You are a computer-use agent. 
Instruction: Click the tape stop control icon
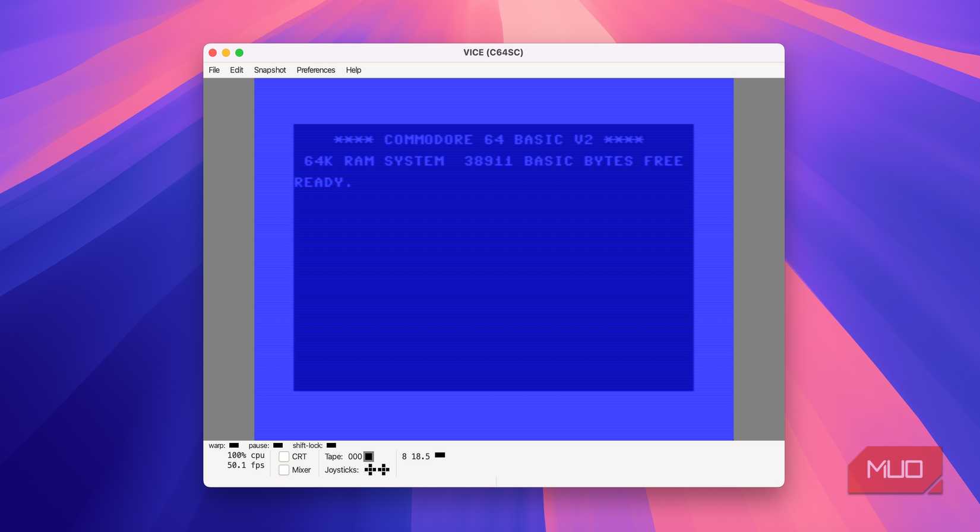[x=369, y=457]
